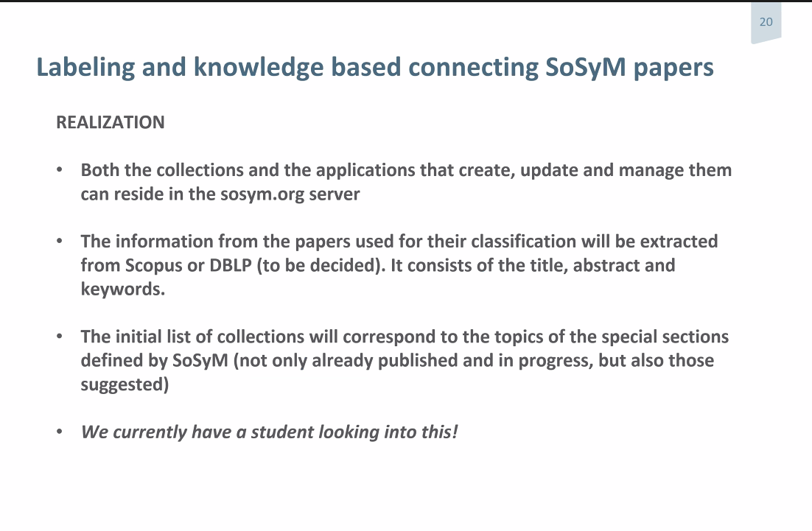Screen dimensions: 812x531
Task: Click the second bullet point marker
Action: click(x=60, y=241)
